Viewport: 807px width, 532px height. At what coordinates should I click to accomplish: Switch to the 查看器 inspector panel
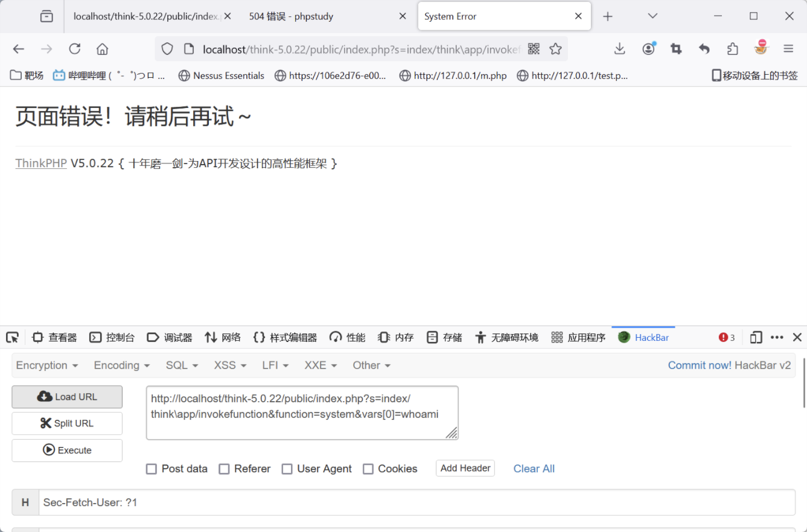(x=54, y=337)
